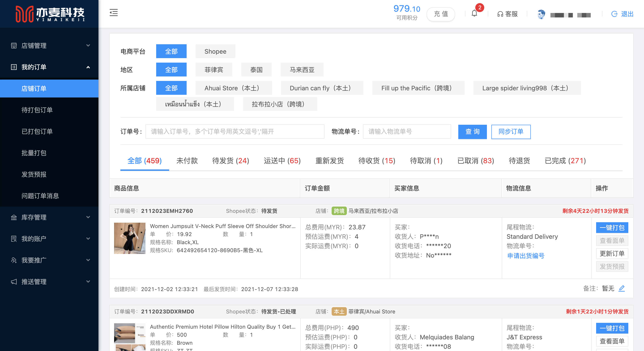Filter by 拉布拉小店 shop
Image resolution: width=644 pixels, height=351 pixels.
[x=280, y=104]
